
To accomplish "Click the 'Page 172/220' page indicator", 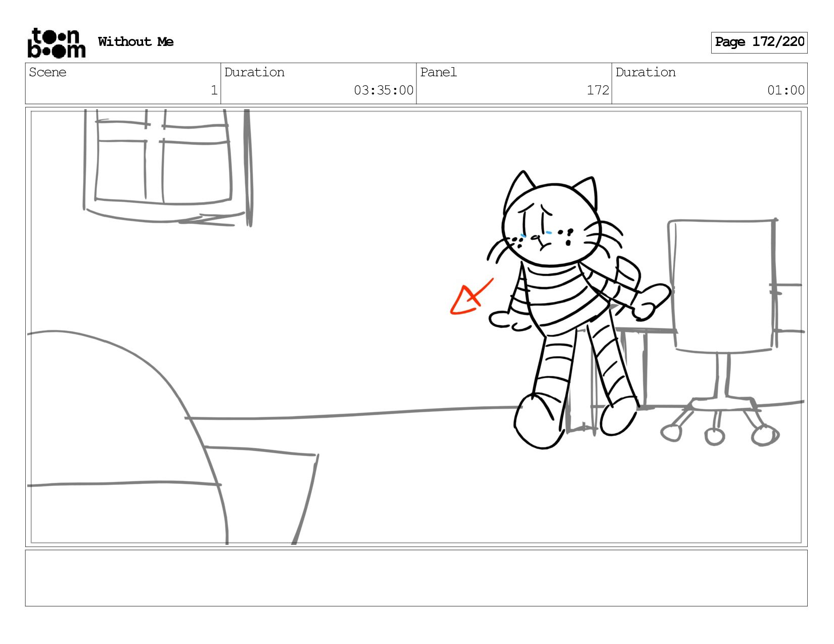I will (x=759, y=42).
